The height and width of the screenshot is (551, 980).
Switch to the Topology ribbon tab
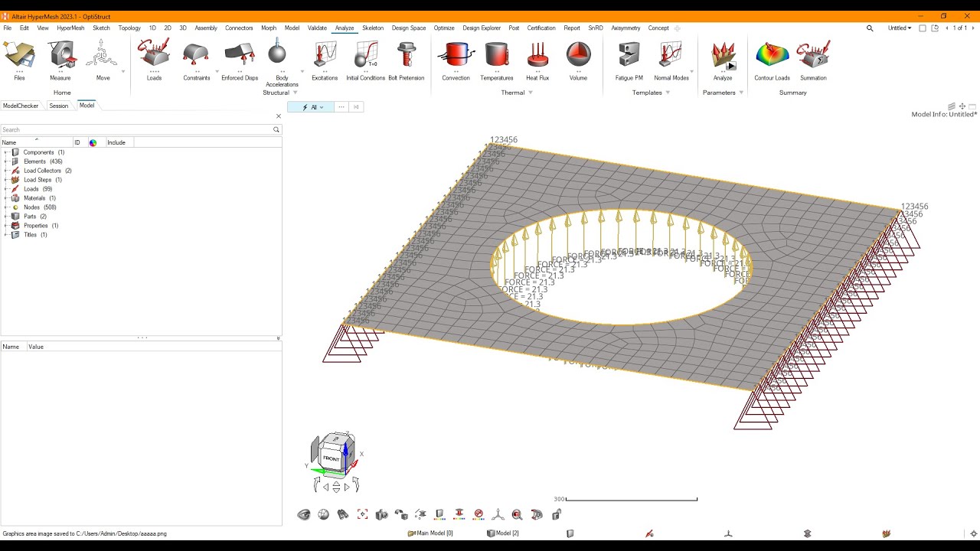coord(129,28)
